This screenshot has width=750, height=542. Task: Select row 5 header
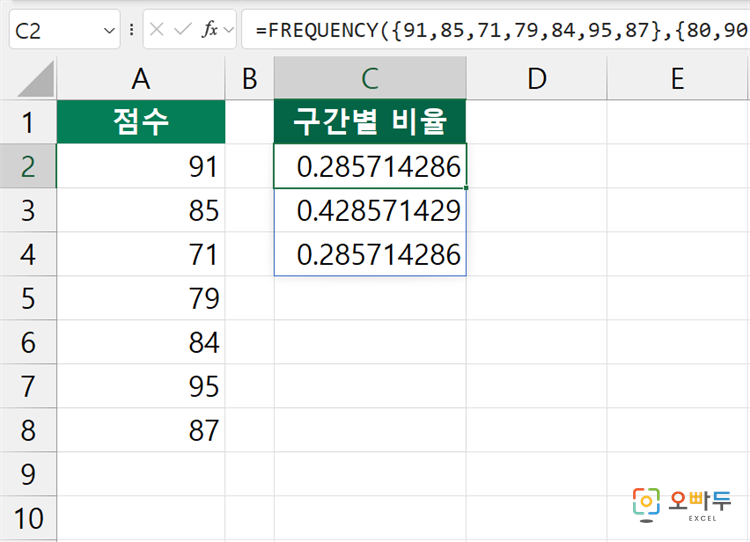pyautogui.click(x=28, y=298)
